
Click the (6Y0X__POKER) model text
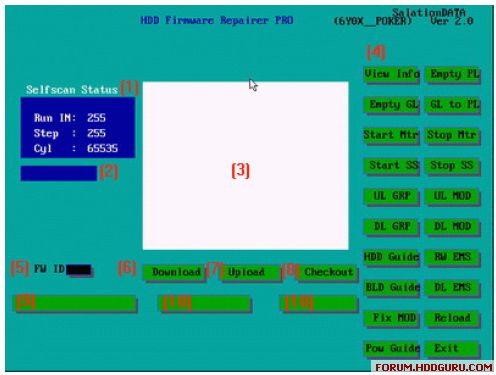click(x=373, y=21)
